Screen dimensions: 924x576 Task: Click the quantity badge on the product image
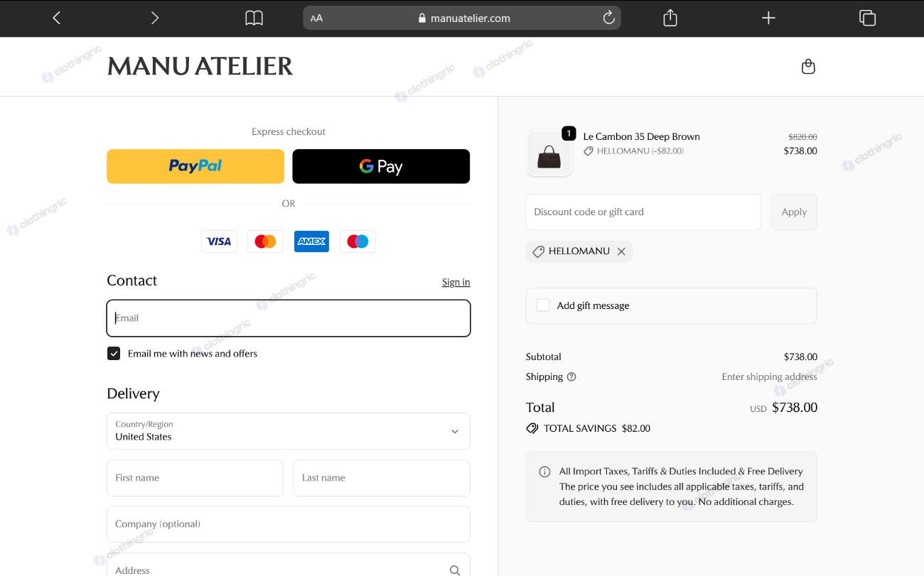[569, 133]
